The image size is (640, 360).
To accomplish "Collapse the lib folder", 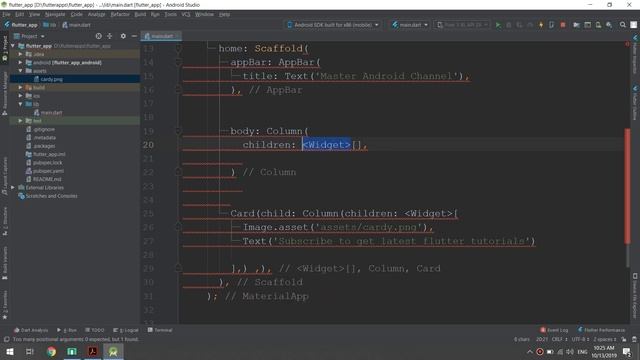I will click(x=20, y=104).
